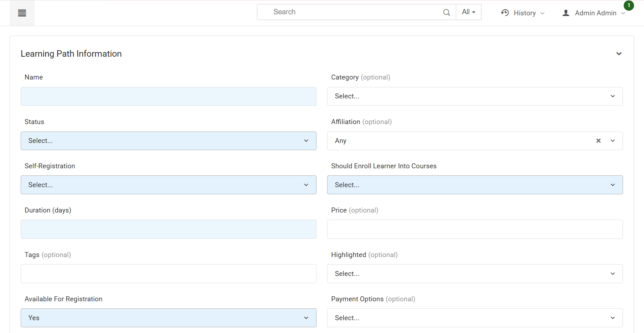Open the notification badge showing 1
Screen dimensions: 644x333
(629, 5)
